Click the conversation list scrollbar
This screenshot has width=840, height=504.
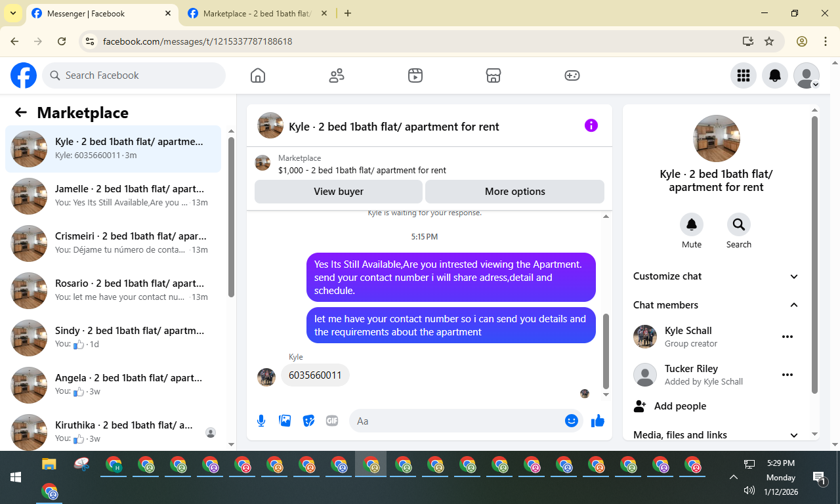[231, 217]
